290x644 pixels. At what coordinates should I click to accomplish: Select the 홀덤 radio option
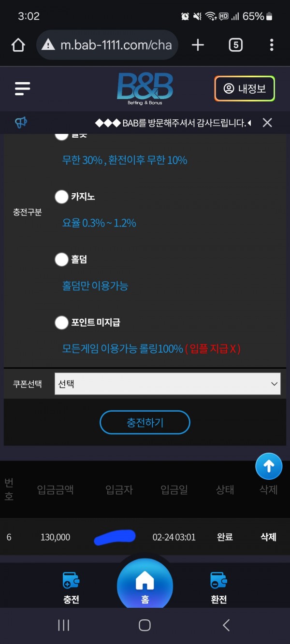point(61,259)
